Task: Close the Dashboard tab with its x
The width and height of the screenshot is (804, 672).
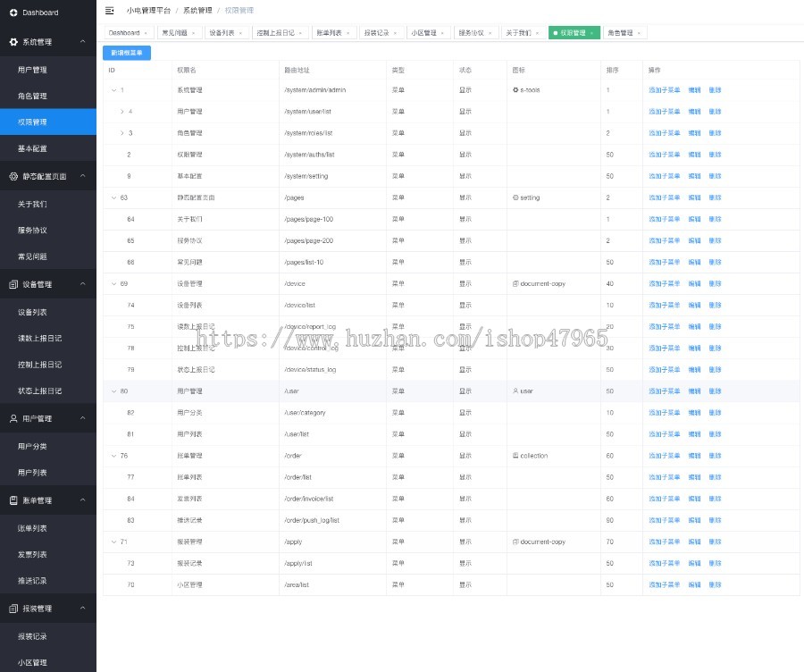Action: [147, 33]
